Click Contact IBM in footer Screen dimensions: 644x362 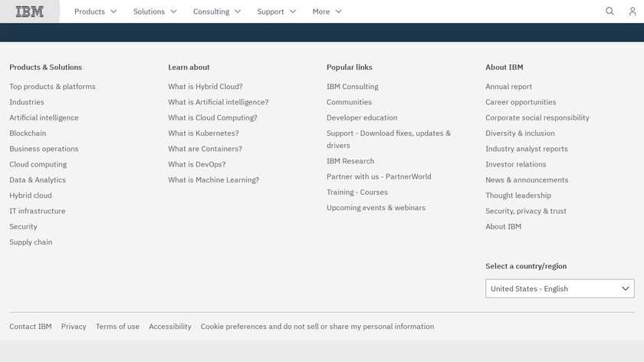click(31, 326)
